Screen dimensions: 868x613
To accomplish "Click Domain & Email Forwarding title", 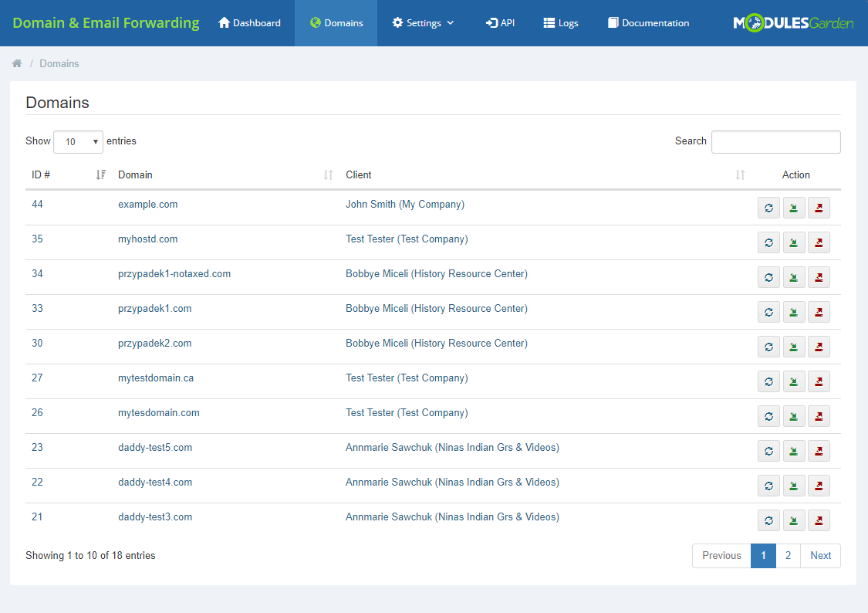I will point(106,22).
